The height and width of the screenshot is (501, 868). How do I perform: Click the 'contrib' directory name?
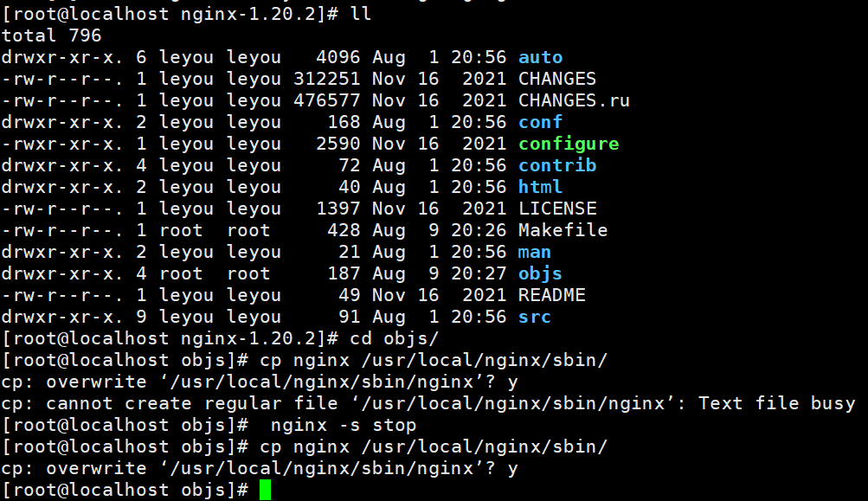click(557, 165)
